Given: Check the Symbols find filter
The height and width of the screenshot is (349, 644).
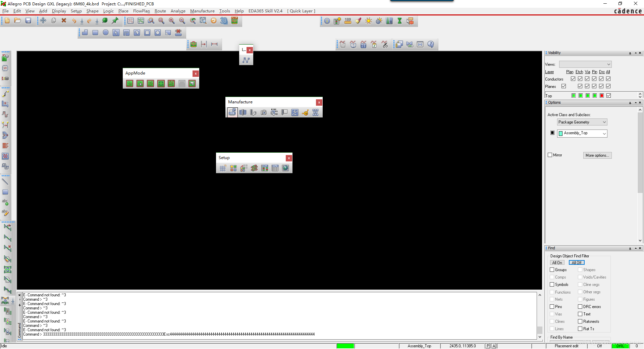Looking at the screenshot, I should [552, 285].
